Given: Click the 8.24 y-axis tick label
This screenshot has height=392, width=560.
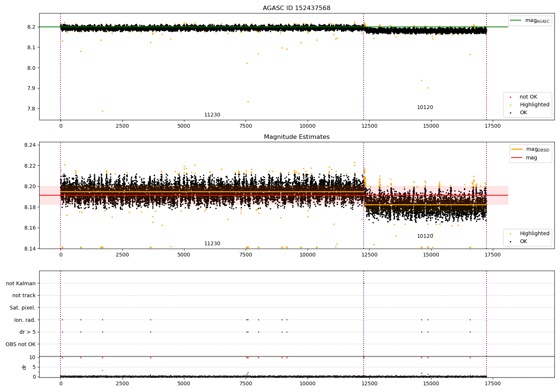Looking at the screenshot, I should [x=31, y=145].
